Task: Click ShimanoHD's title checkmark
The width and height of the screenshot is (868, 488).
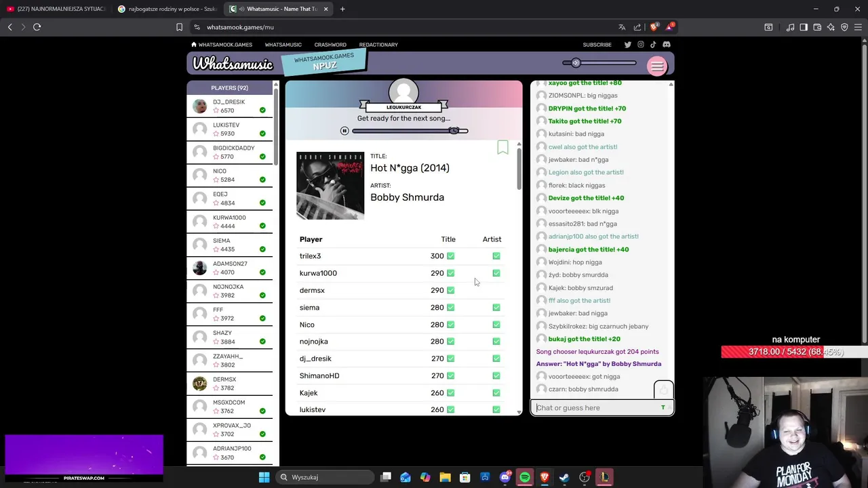Action: (x=450, y=375)
